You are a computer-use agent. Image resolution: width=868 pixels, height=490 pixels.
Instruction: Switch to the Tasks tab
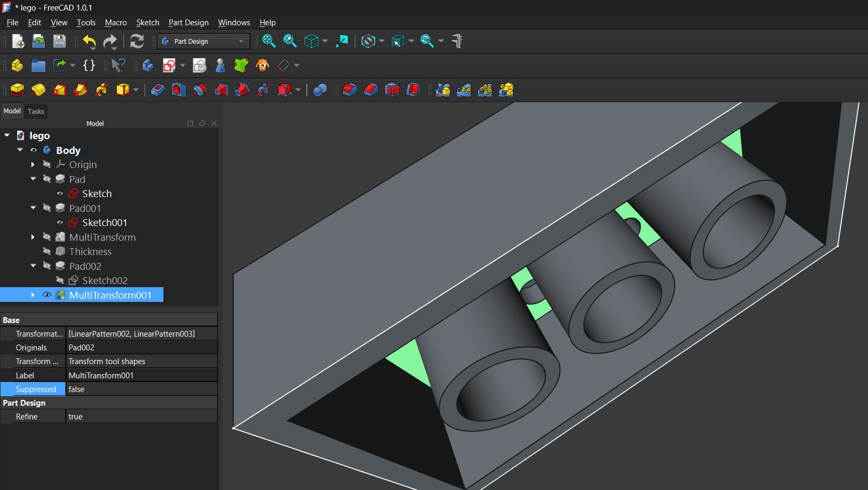[36, 111]
